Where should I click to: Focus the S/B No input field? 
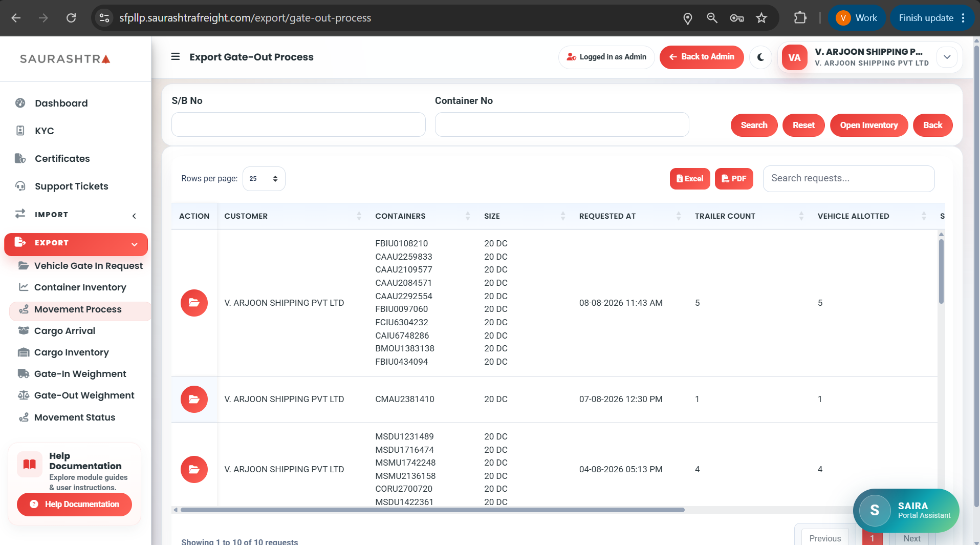(298, 124)
